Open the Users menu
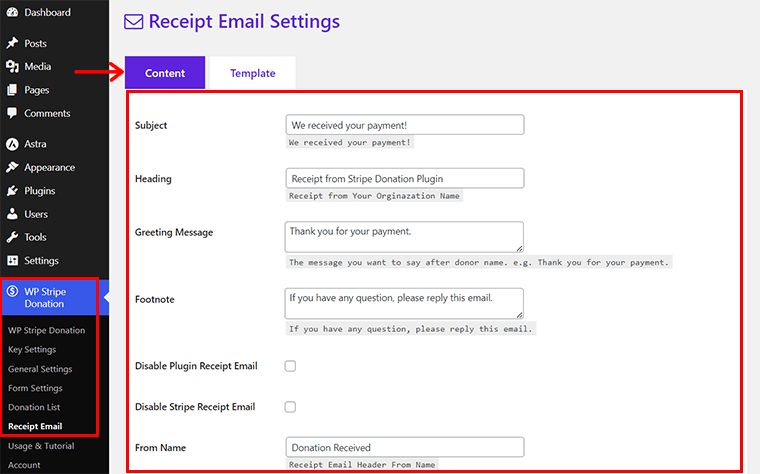The height and width of the screenshot is (474, 760). [x=36, y=214]
